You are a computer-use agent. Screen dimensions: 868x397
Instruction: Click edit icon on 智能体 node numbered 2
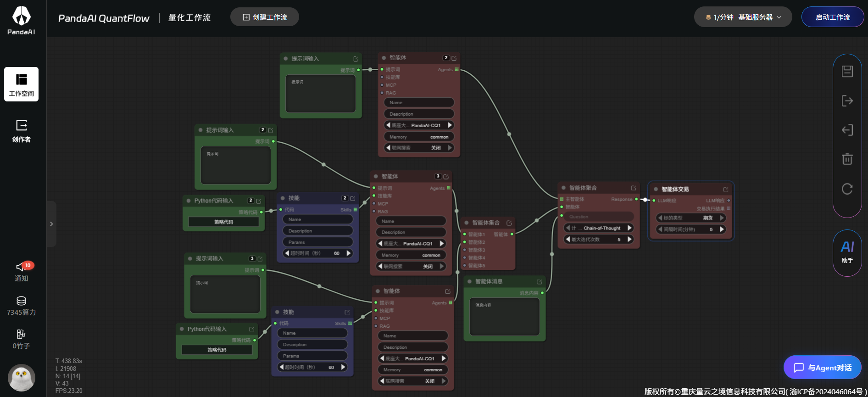pyautogui.click(x=454, y=58)
